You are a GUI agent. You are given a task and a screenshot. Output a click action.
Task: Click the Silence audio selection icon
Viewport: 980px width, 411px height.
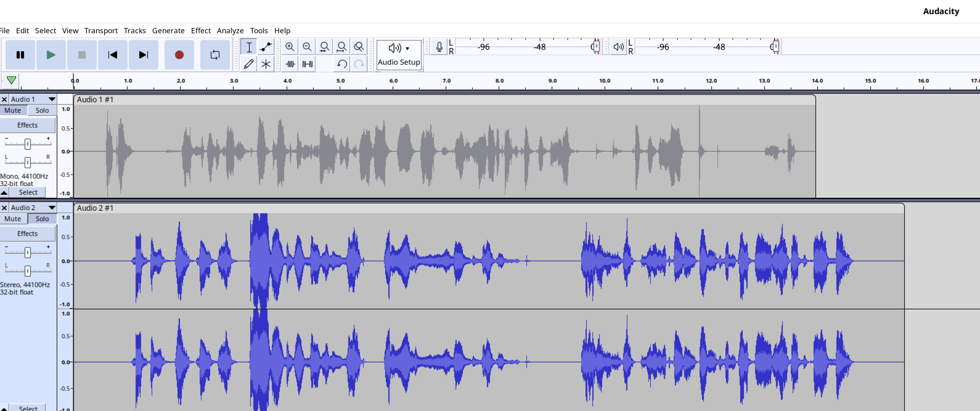point(307,64)
